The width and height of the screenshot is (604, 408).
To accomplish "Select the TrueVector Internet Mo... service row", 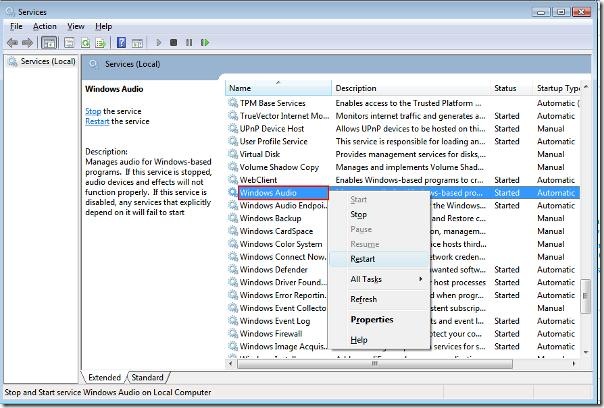I will (403, 116).
